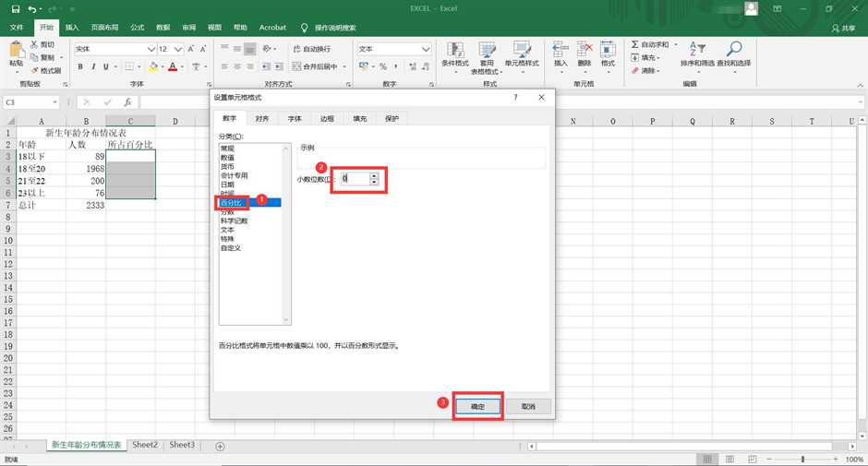Expand the font size dropdown showing 12
This screenshot has width=868, height=466.
[x=178, y=49]
